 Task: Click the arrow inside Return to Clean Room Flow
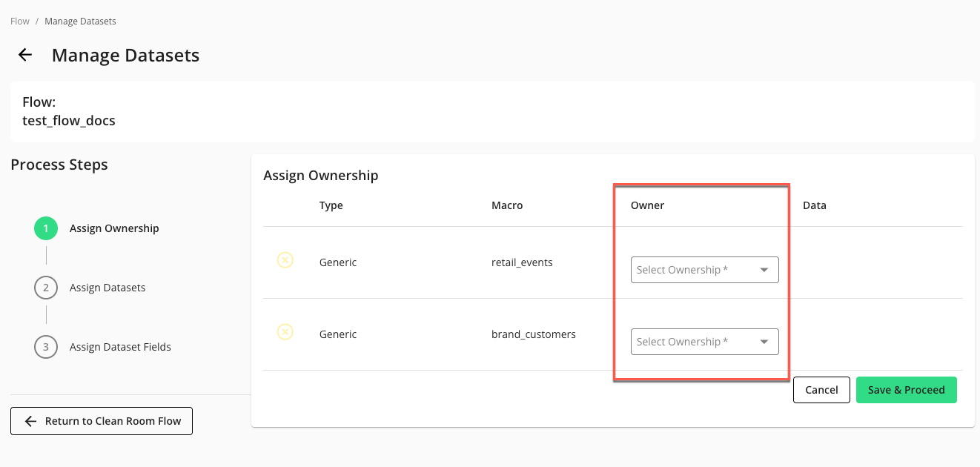click(30, 421)
